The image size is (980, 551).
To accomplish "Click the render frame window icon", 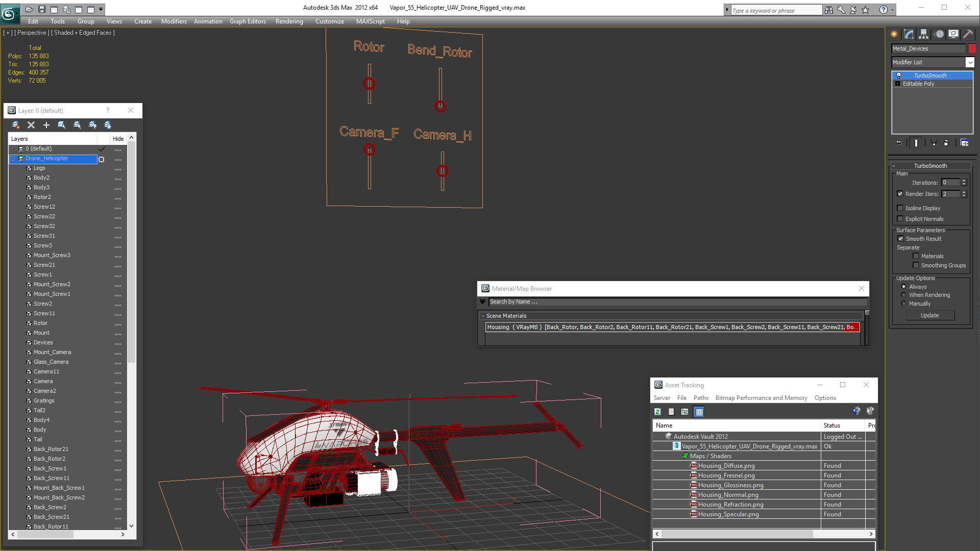I will [x=954, y=34].
